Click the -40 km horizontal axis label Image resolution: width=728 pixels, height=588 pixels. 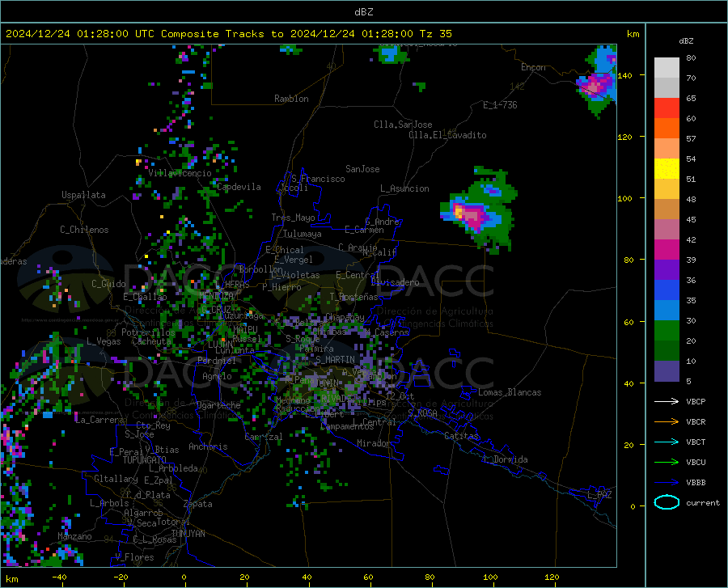[x=59, y=577]
